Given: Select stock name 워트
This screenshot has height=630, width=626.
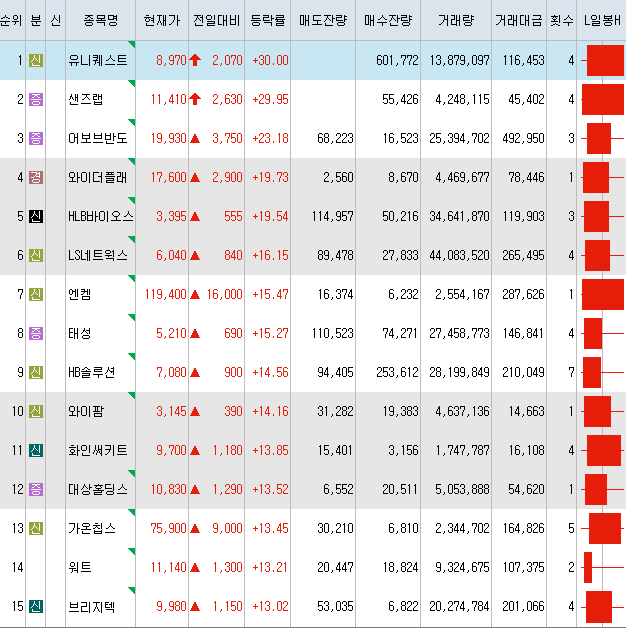Looking at the screenshot, I should (x=80, y=567).
